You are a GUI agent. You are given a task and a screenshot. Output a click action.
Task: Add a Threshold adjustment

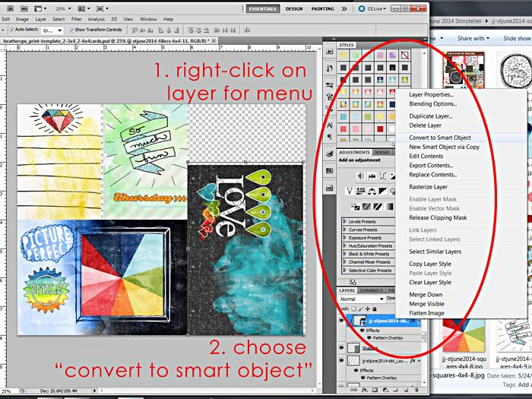(x=378, y=206)
